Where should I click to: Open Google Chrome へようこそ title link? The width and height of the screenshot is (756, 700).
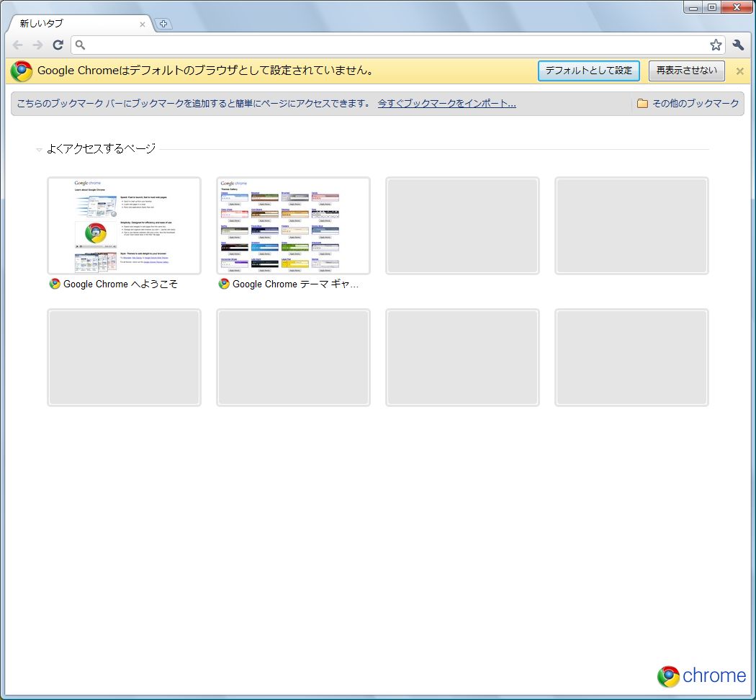pyautogui.click(x=120, y=284)
